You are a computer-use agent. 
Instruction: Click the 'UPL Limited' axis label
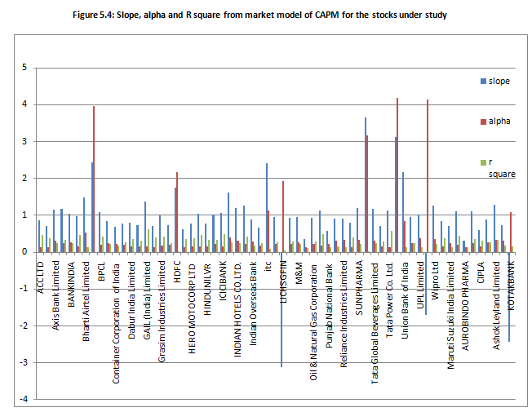(x=420, y=285)
